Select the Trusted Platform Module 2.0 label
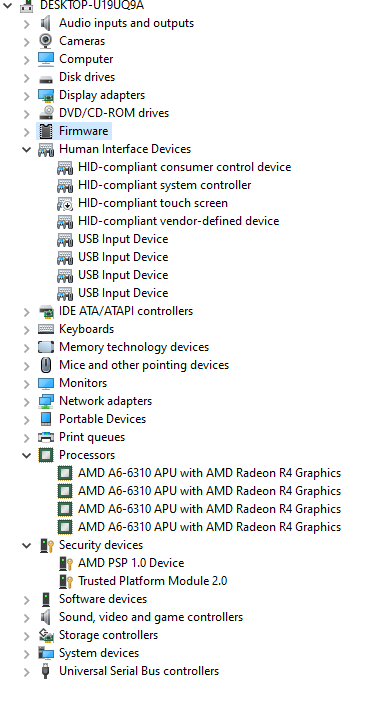The height and width of the screenshot is (709, 365). click(x=152, y=581)
